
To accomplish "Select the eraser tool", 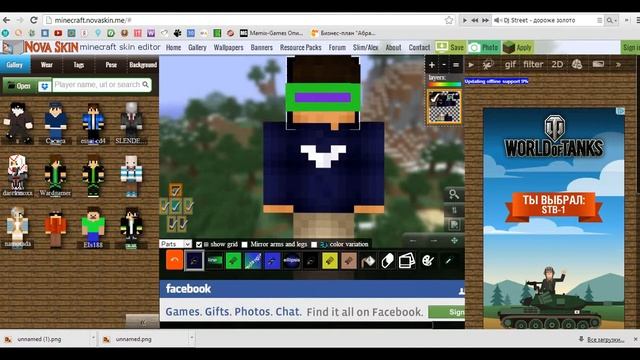I will coord(387,261).
